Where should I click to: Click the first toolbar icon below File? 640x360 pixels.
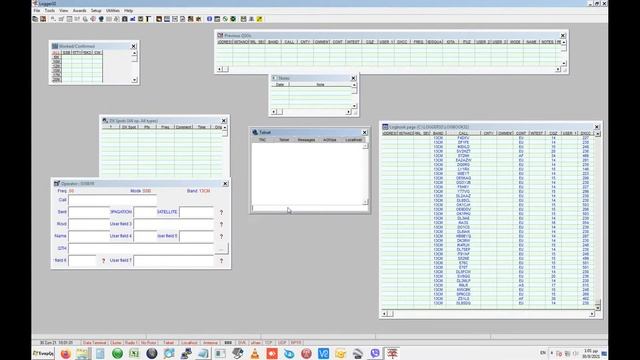point(36,19)
